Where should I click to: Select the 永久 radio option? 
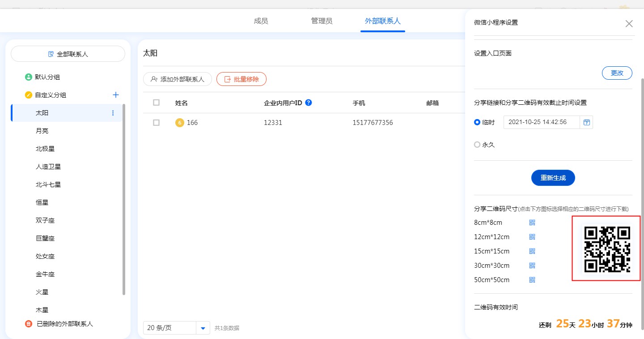(477, 145)
